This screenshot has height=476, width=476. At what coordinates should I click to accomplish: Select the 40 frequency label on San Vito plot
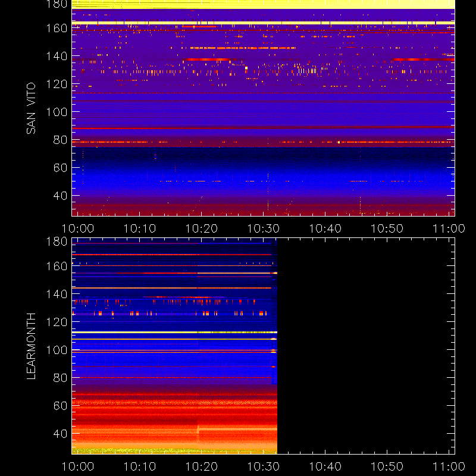(x=60, y=196)
